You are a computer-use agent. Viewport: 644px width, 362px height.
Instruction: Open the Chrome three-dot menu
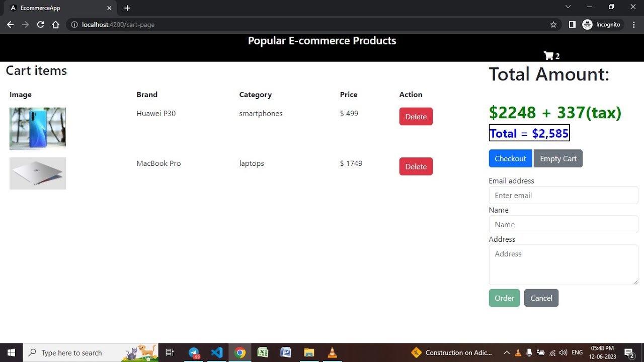633,25
